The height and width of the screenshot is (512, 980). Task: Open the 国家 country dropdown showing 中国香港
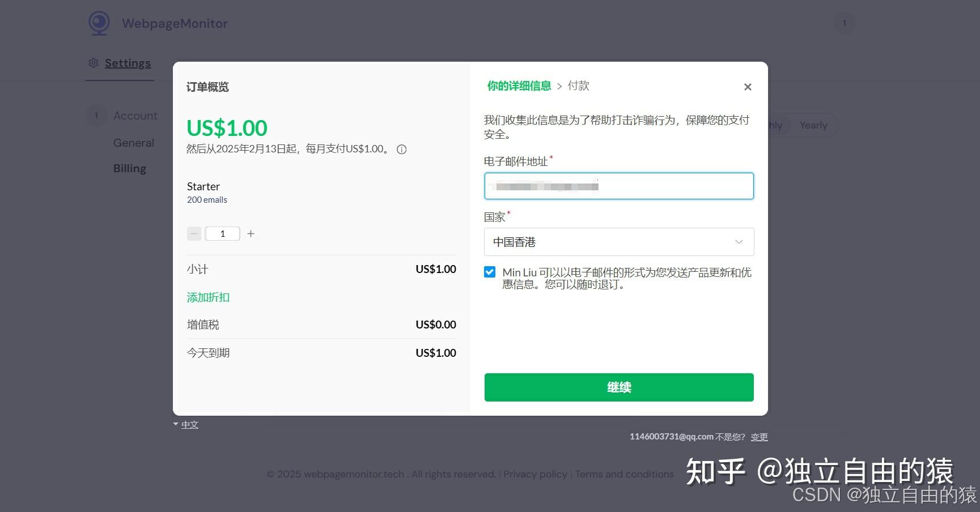(618, 242)
